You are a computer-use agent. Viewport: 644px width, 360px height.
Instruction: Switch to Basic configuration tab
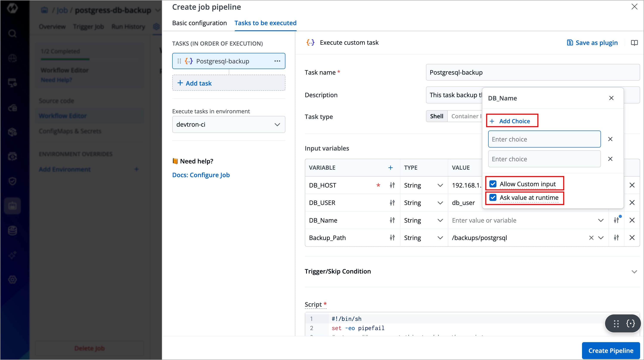tap(199, 23)
